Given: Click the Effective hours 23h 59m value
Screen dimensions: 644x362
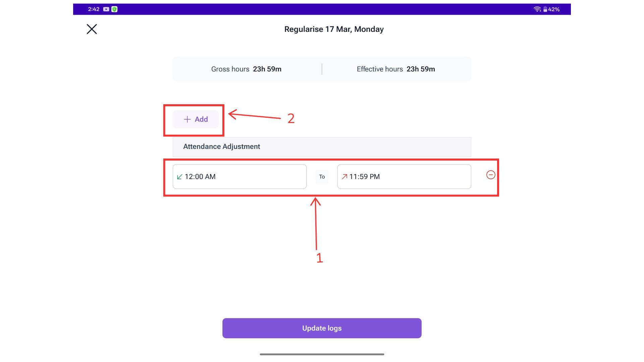Looking at the screenshot, I should [x=421, y=69].
